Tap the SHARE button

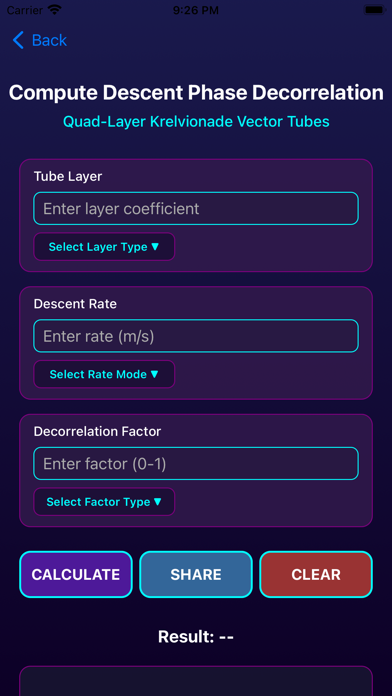coord(196,574)
